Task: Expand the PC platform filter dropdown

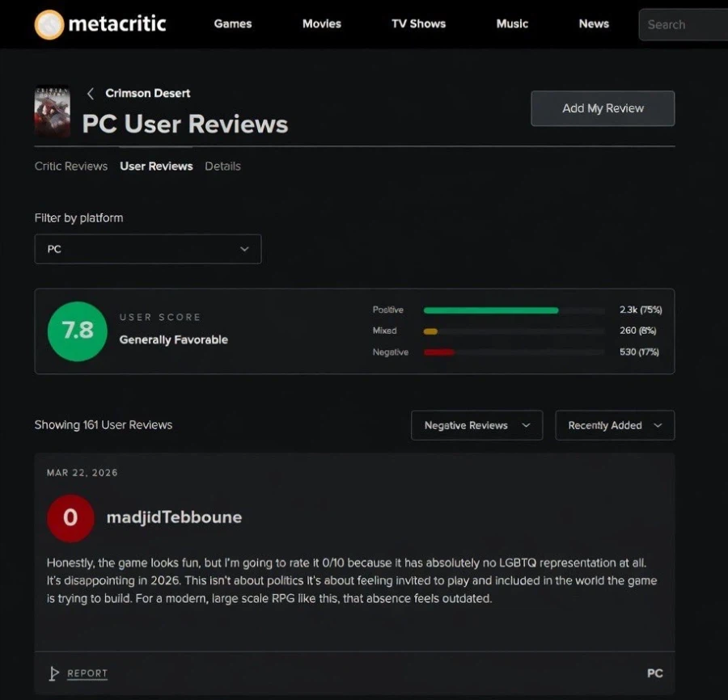Action: (x=147, y=249)
